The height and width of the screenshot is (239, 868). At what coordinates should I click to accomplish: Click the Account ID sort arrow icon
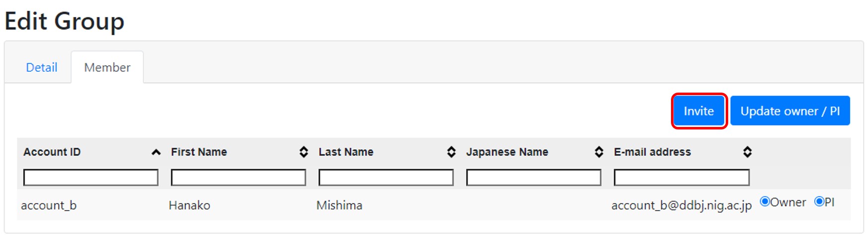(156, 152)
